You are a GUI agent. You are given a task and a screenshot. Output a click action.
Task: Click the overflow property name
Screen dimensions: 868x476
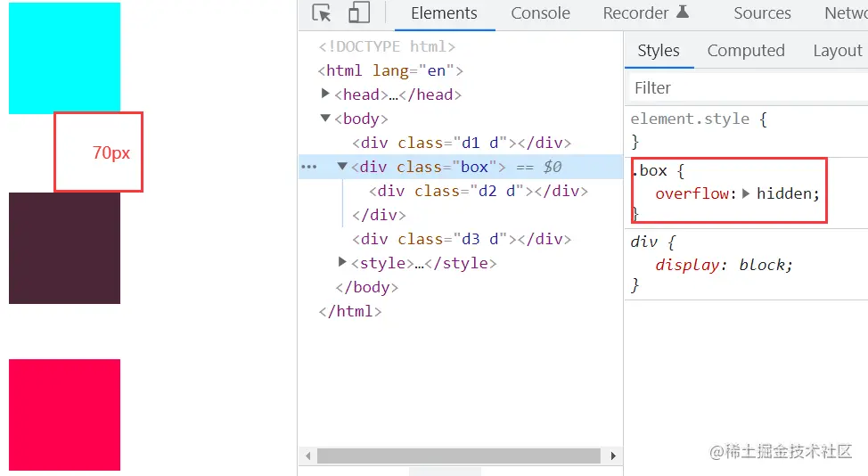tap(692, 193)
